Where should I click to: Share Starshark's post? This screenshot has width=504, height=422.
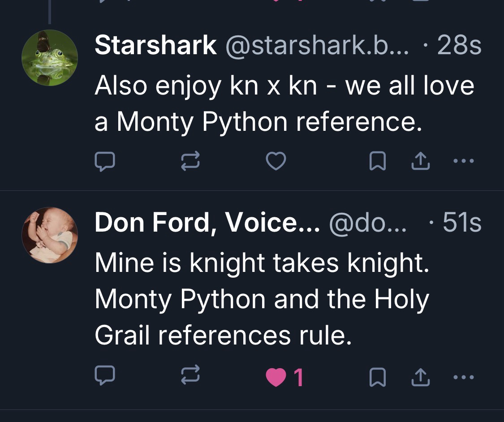[421, 161]
